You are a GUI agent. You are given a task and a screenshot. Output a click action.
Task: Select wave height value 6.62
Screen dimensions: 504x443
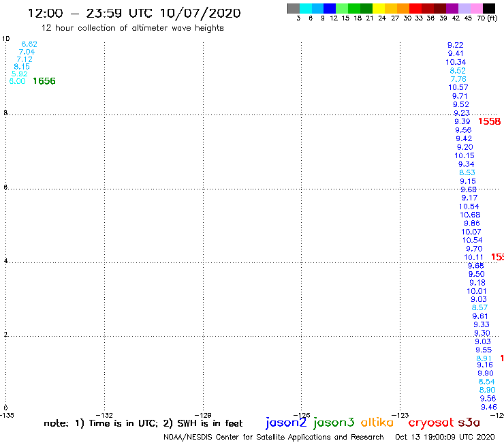click(x=29, y=44)
